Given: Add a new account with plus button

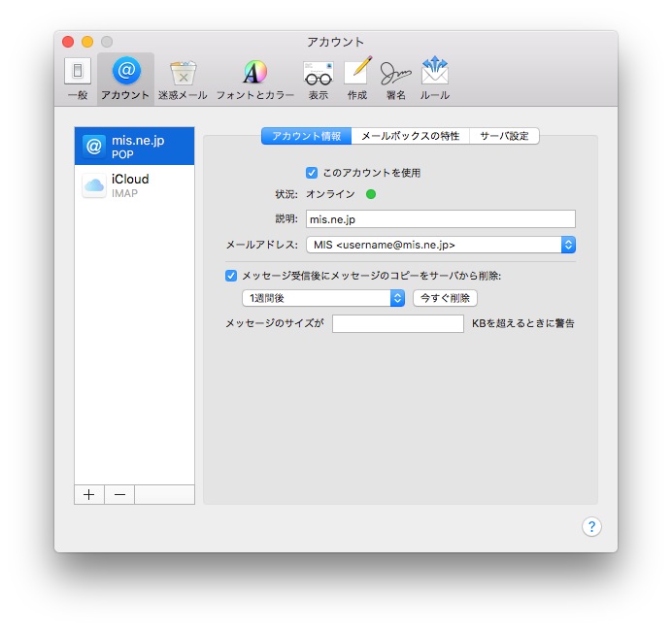Looking at the screenshot, I should coord(89,495).
